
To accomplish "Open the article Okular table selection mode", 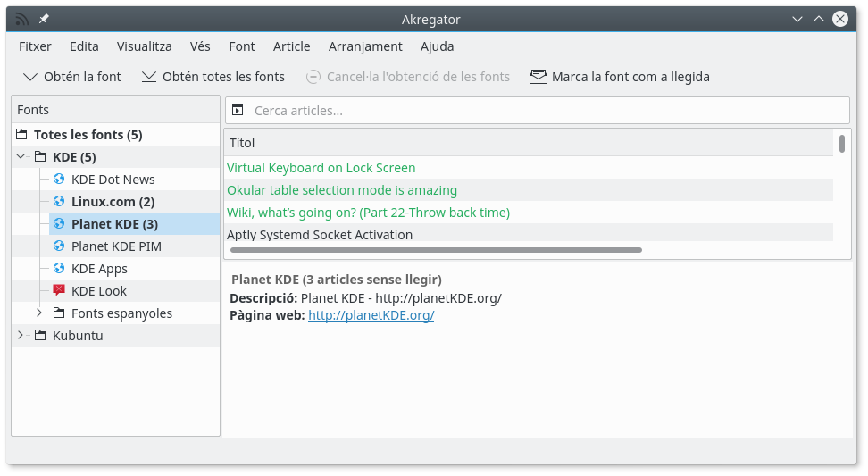I will coord(342,190).
